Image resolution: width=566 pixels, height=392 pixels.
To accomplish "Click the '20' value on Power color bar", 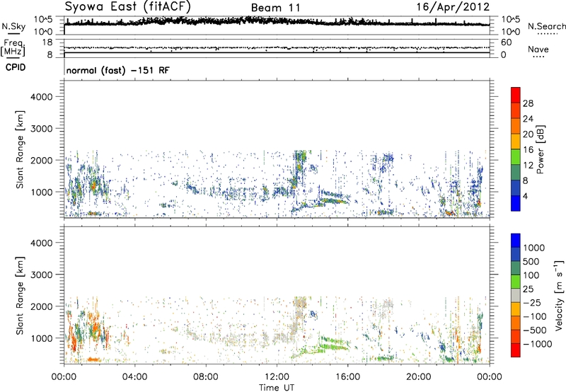I will pos(528,134).
